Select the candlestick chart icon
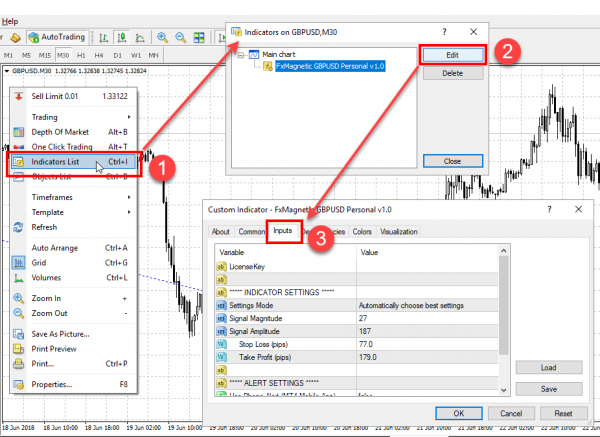The height and width of the screenshot is (437, 600). (122, 38)
